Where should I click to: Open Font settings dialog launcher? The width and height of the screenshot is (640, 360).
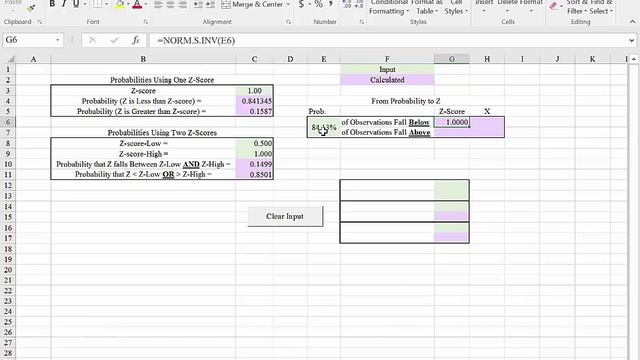(x=146, y=22)
